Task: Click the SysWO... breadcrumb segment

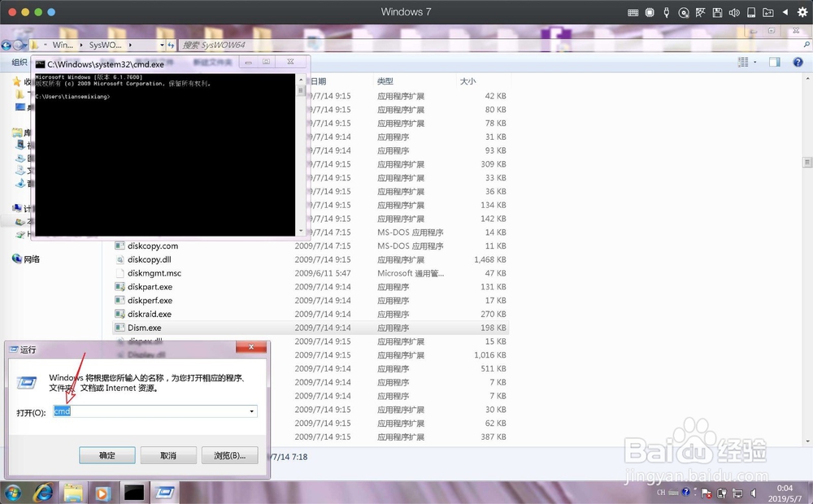Action: (x=105, y=45)
